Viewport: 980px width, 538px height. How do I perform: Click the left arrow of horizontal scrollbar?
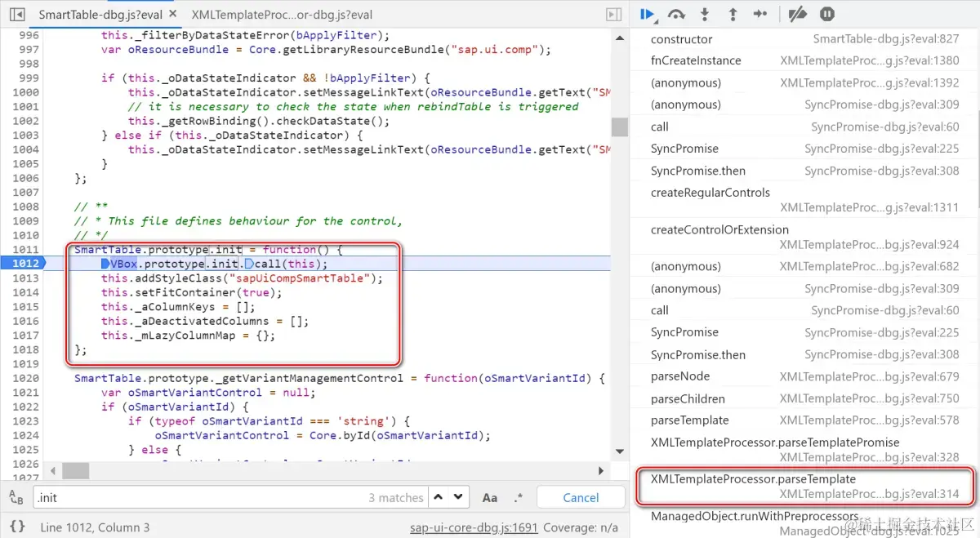tap(53, 471)
